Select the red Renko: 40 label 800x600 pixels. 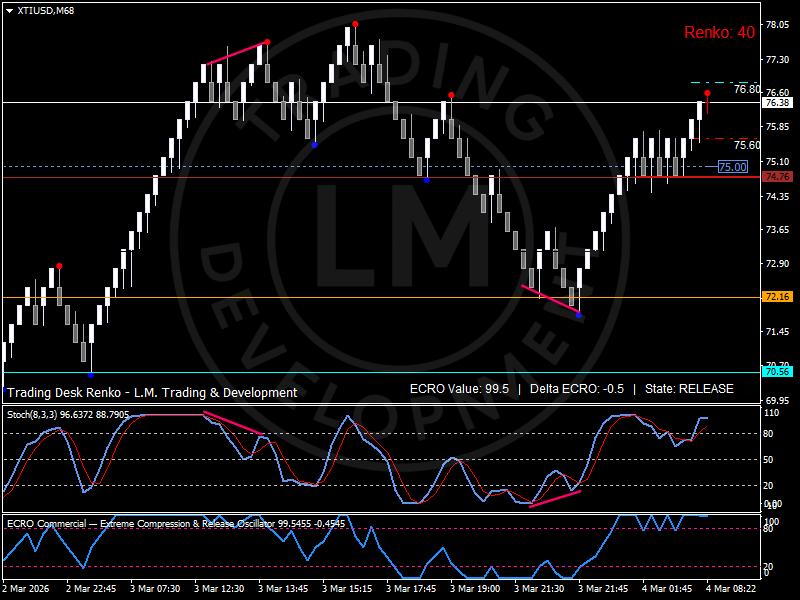pos(719,33)
